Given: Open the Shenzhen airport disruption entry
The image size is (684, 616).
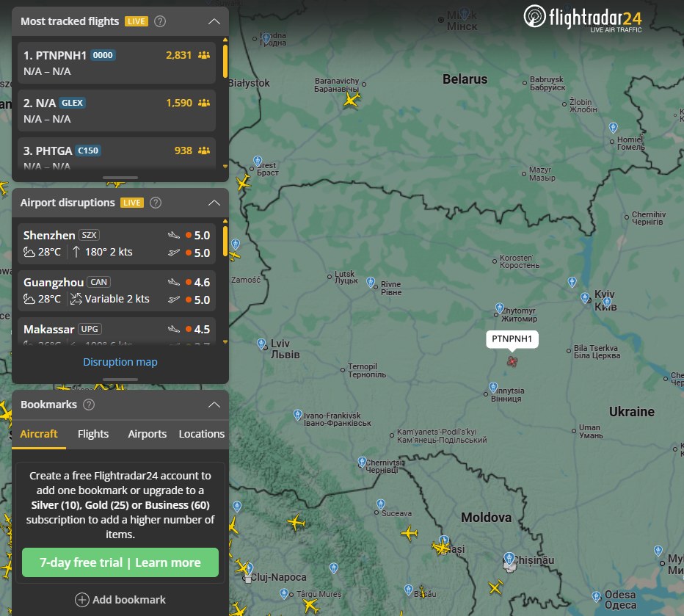Looking at the screenshot, I should pyautogui.click(x=117, y=244).
